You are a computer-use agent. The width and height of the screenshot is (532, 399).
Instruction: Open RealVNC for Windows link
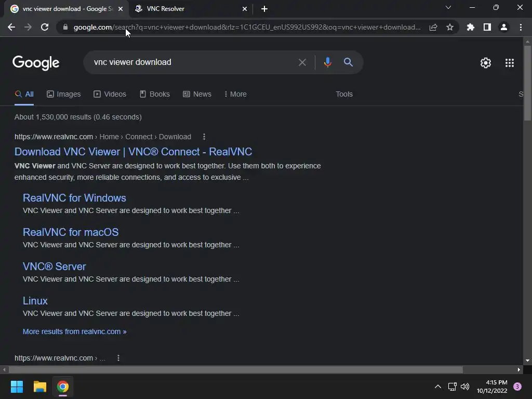click(74, 198)
